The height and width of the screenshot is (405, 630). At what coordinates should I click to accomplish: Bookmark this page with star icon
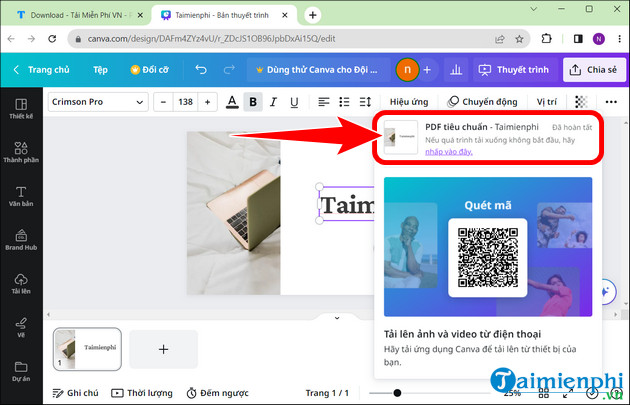click(520, 39)
